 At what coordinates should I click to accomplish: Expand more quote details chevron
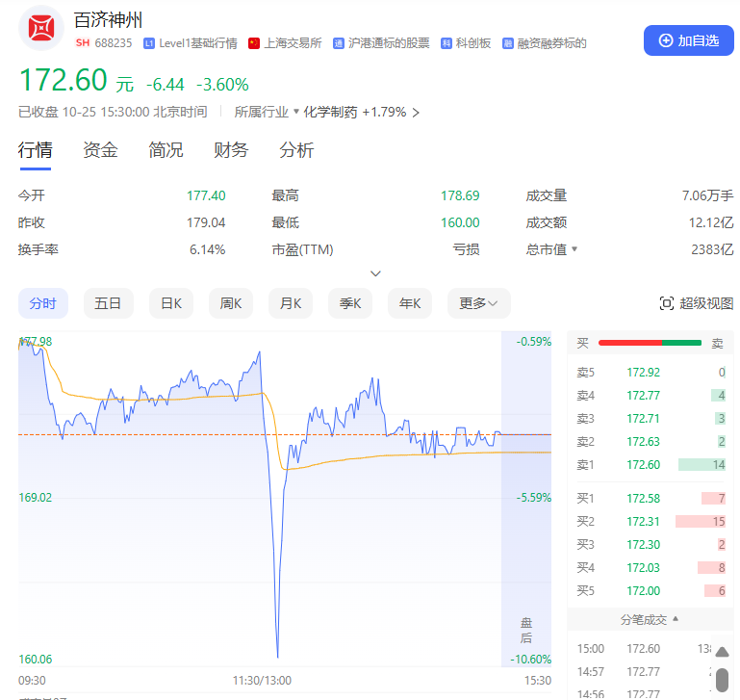pyautogui.click(x=375, y=274)
